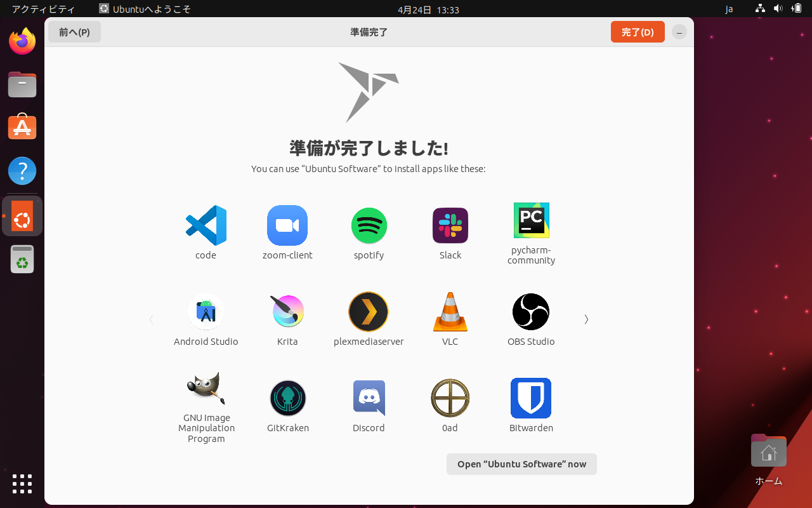The image size is (812, 508).
Task: Open the GitKraken app icon
Action: pyautogui.click(x=287, y=398)
